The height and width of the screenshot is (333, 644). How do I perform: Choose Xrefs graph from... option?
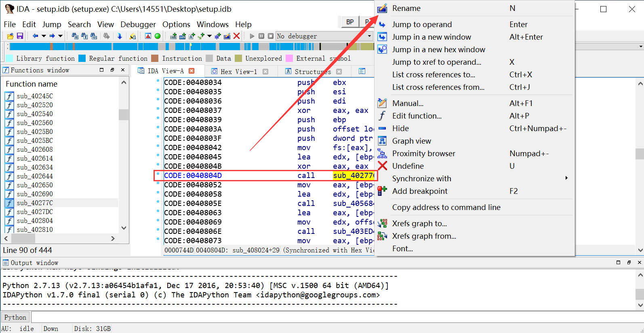(x=475, y=236)
